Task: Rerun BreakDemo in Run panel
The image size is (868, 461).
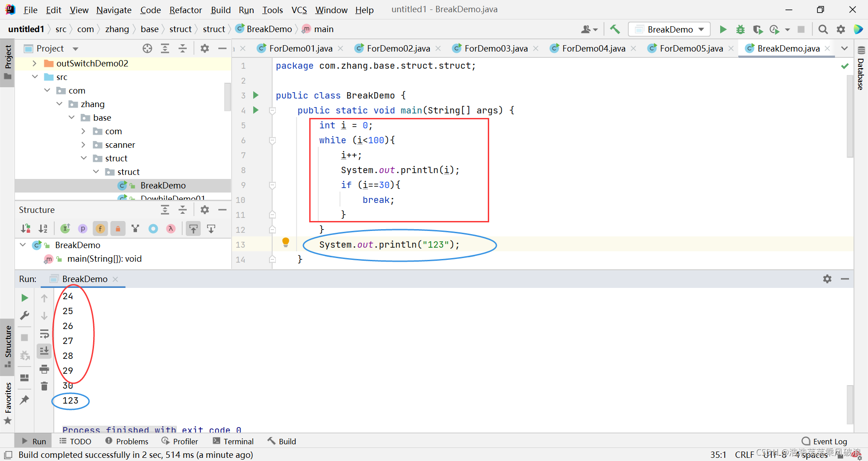Action: pyautogui.click(x=25, y=298)
